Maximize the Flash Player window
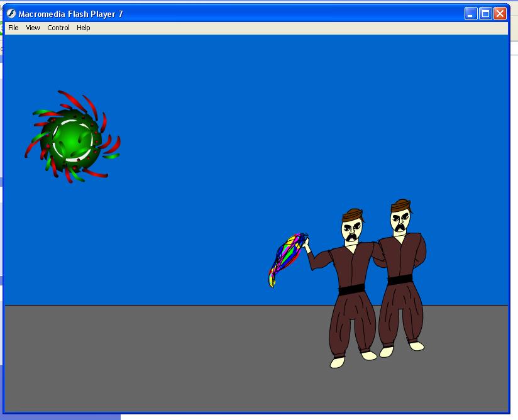518x420 pixels. tap(485, 13)
